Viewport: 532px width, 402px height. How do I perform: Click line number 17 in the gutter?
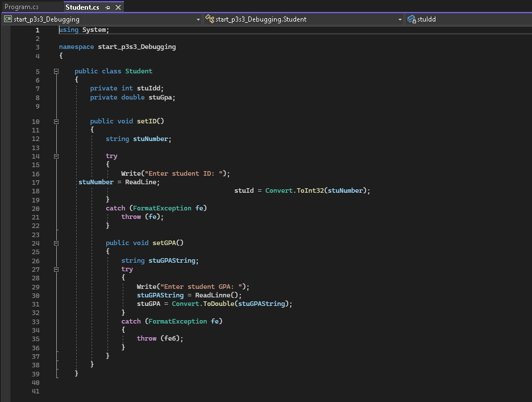35,182
